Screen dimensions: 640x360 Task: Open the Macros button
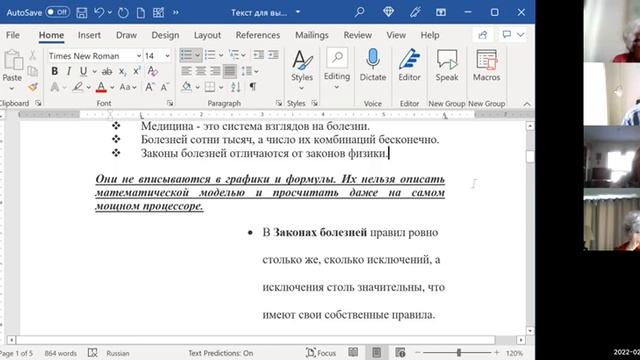pyautogui.click(x=487, y=66)
